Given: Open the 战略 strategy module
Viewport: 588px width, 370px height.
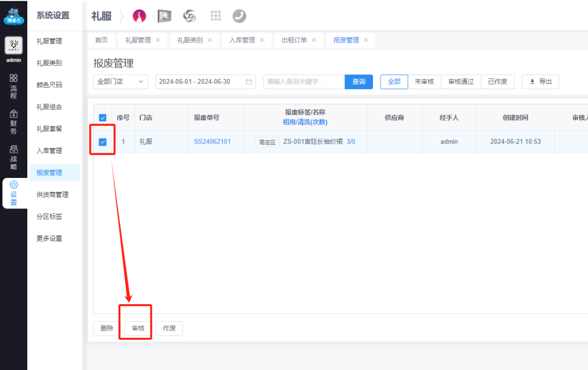Looking at the screenshot, I should [14, 157].
